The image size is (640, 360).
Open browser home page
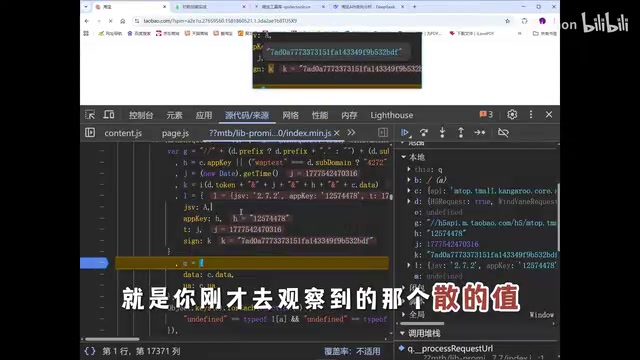click(x=122, y=21)
